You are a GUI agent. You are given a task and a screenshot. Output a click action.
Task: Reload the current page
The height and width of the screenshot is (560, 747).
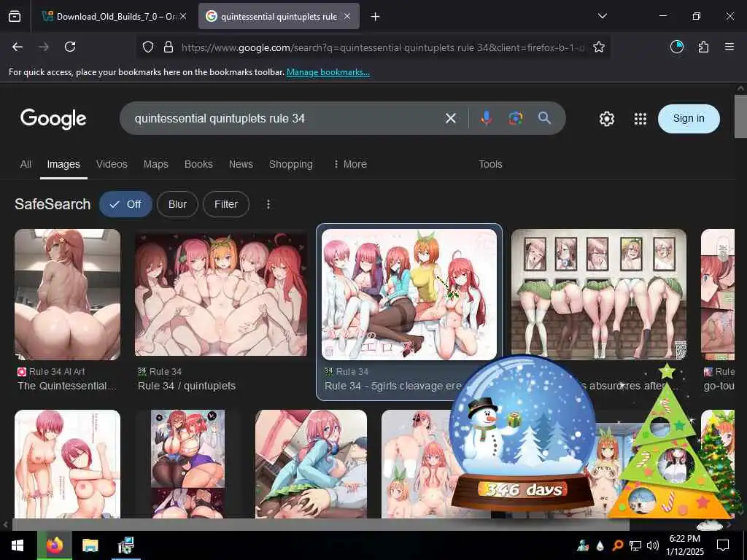[x=70, y=47]
